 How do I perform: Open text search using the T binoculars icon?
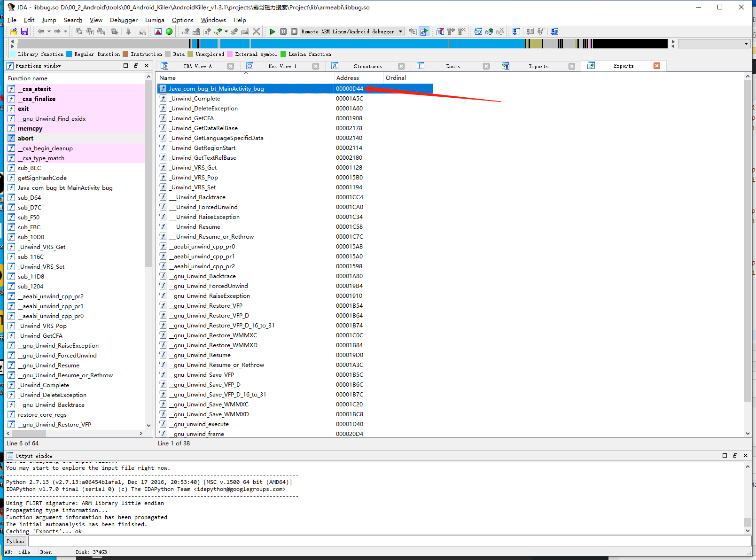(91, 31)
